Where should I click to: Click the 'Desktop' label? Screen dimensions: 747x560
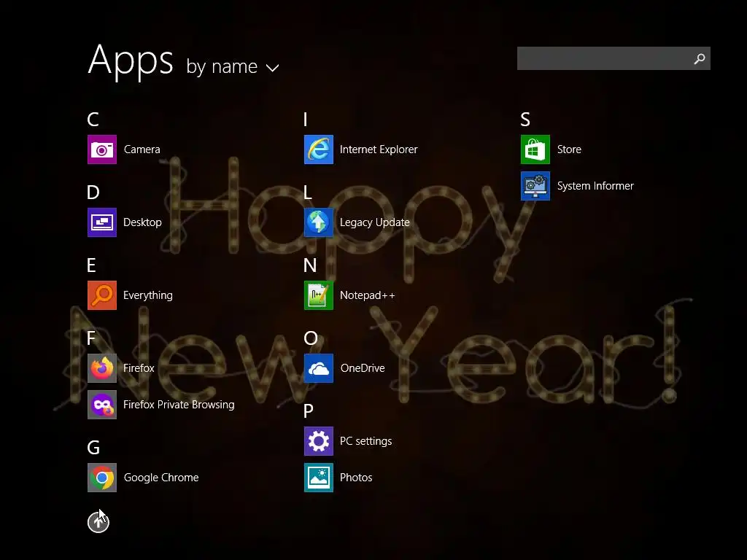[142, 222]
